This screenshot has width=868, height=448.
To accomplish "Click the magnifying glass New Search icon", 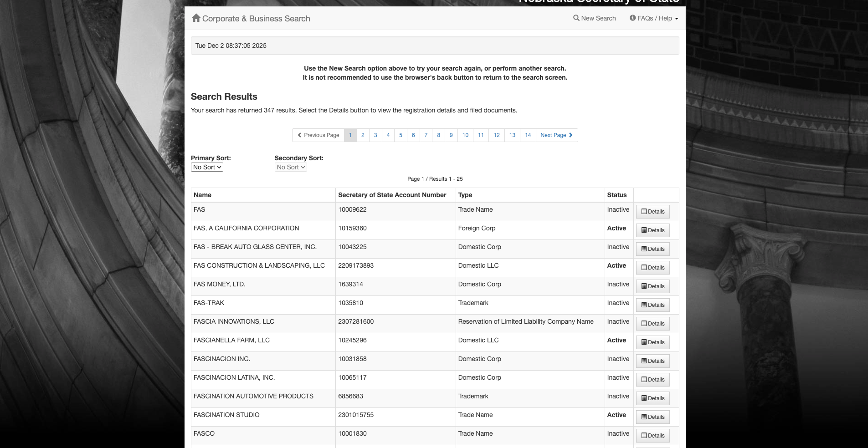I will coord(576,18).
